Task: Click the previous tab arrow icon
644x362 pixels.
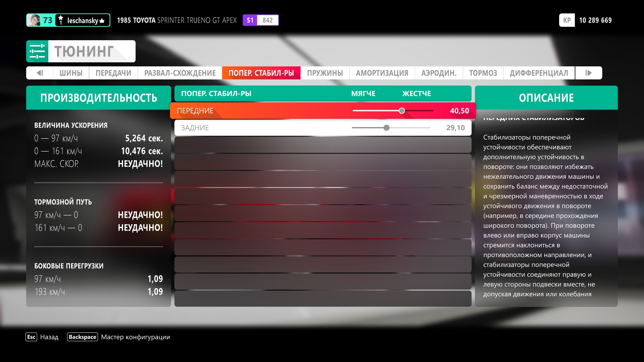Action: [x=40, y=73]
